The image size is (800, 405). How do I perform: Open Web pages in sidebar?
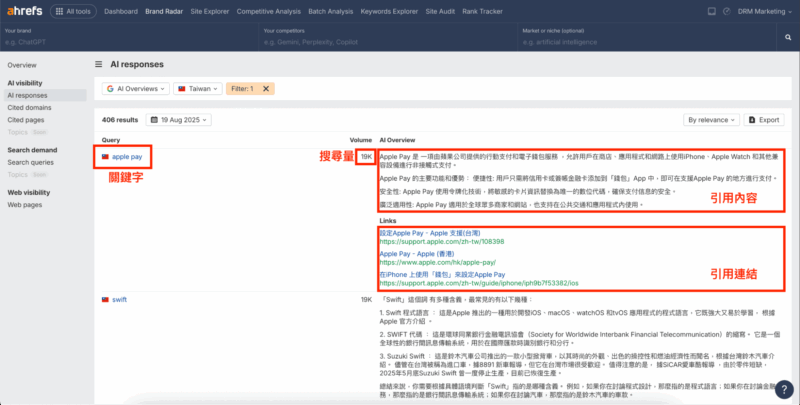tap(24, 205)
